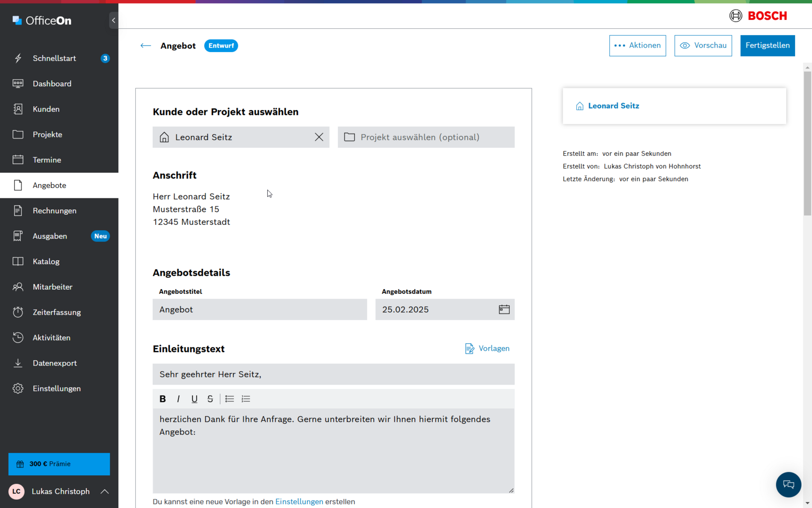Open the Einstellungen link below the editor
812x508 pixels.
pos(299,502)
